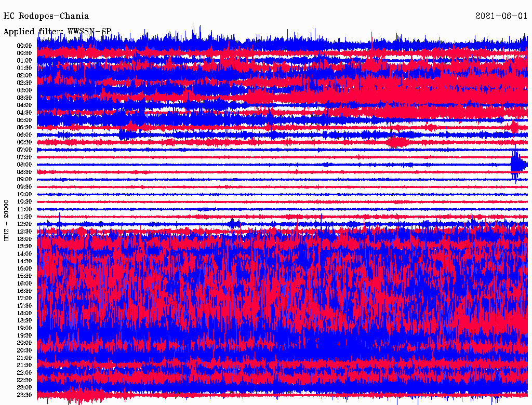Click the 00:00 time label

point(24,46)
